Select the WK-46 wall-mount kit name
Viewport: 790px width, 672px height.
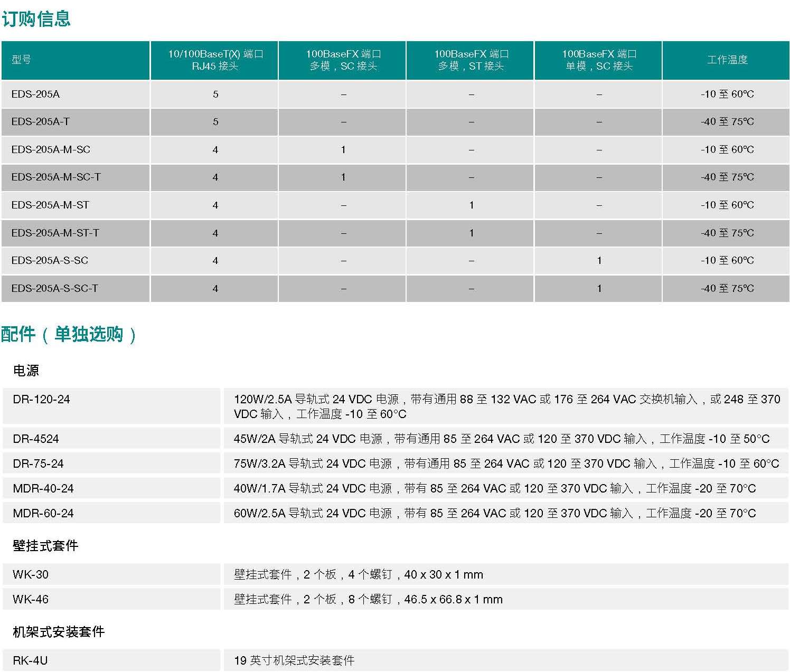tap(31, 599)
